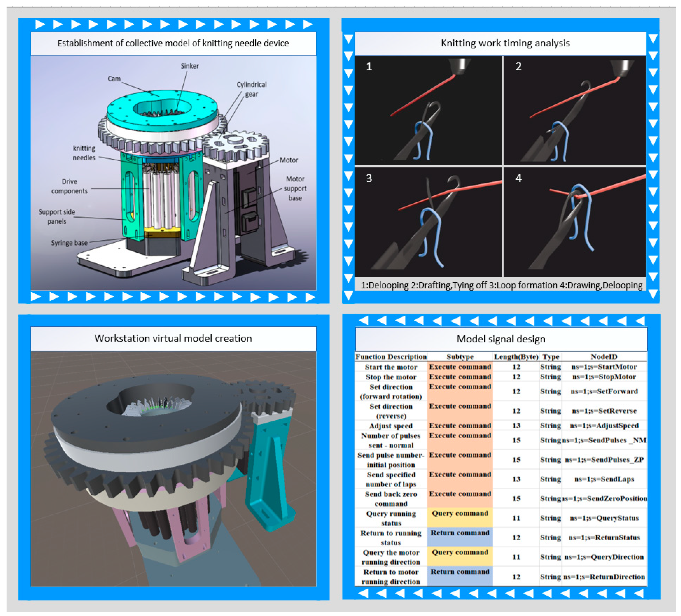Click the Knitting work timing analysis title
The image size is (681, 616).
[505, 43]
